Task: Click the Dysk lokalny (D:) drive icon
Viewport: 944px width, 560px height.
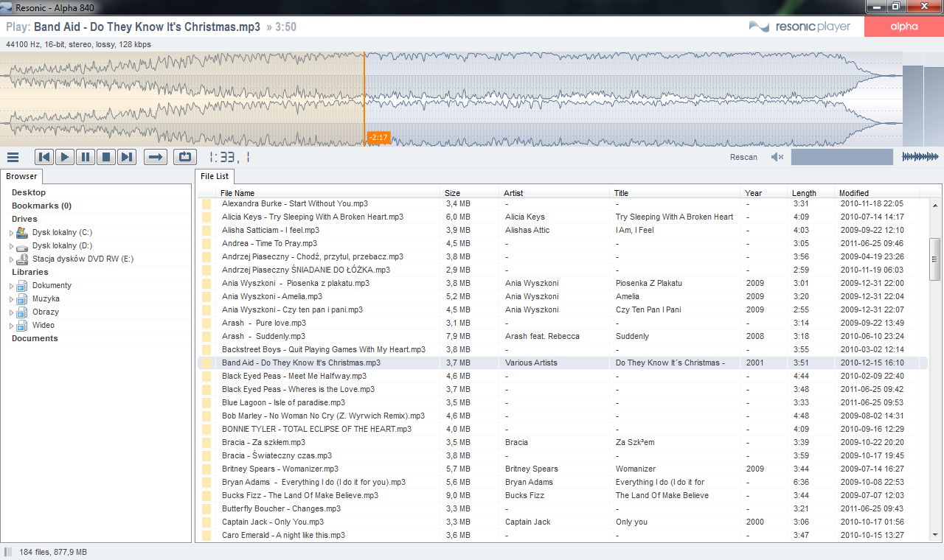Action: coord(22,245)
